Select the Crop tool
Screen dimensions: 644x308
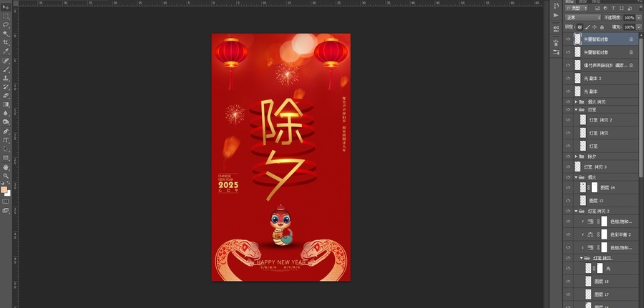pyautogui.click(x=6, y=42)
